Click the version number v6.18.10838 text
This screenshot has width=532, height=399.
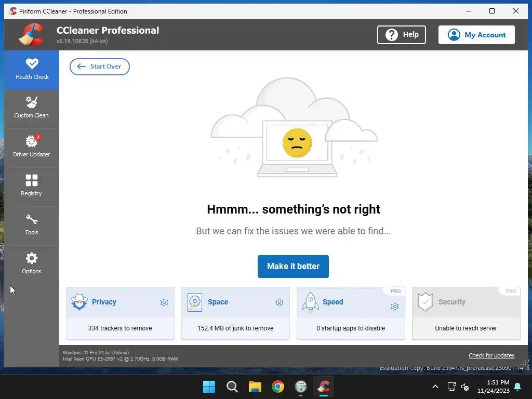[x=82, y=41]
